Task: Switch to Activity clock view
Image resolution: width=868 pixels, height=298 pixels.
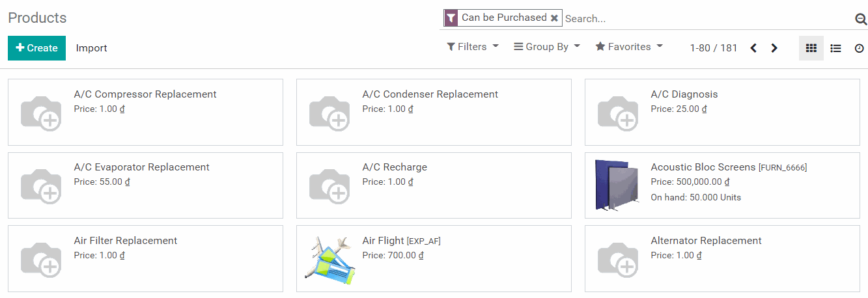Action: tap(859, 48)
